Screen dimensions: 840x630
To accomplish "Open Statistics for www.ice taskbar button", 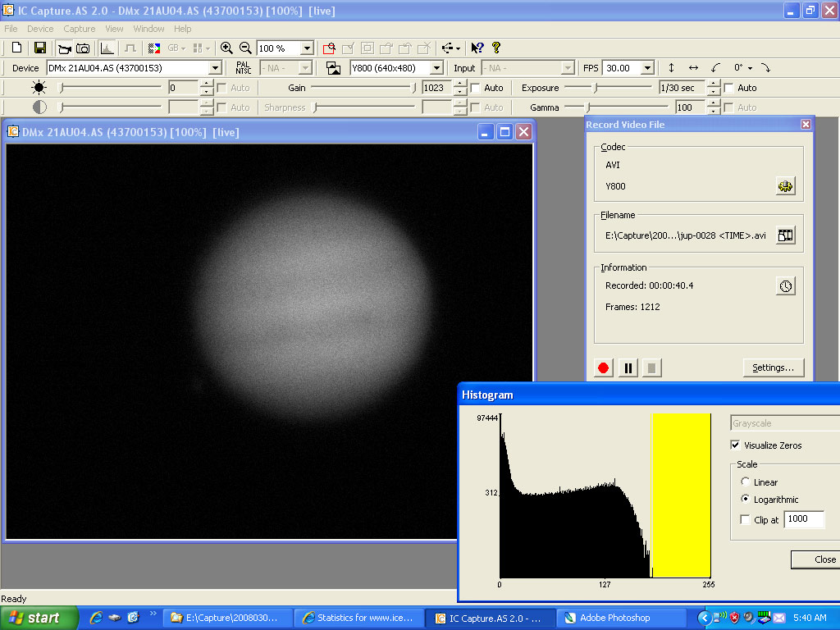I will (x=359, y=618).
